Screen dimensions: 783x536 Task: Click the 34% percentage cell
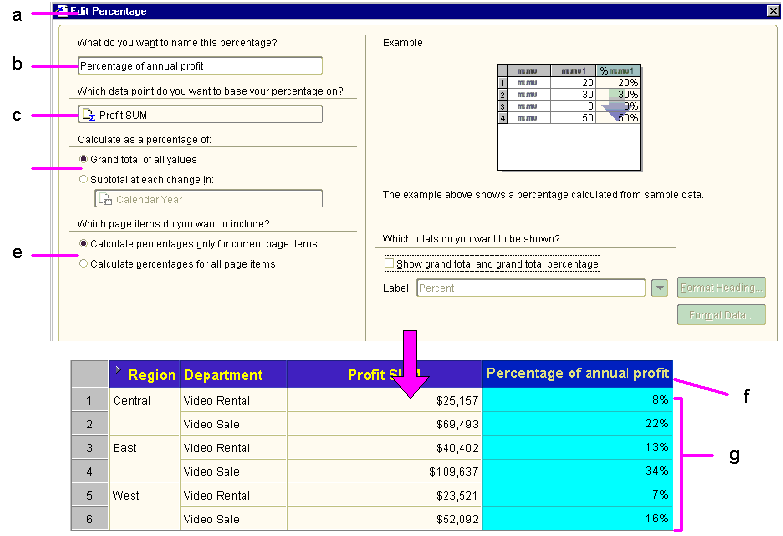click(x=577, y=471)
